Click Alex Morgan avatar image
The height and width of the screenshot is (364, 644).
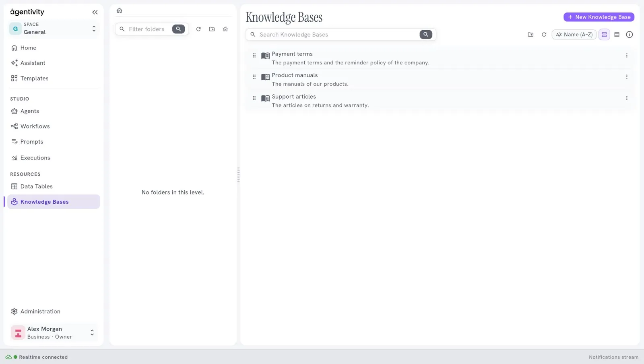pos(18,333)
